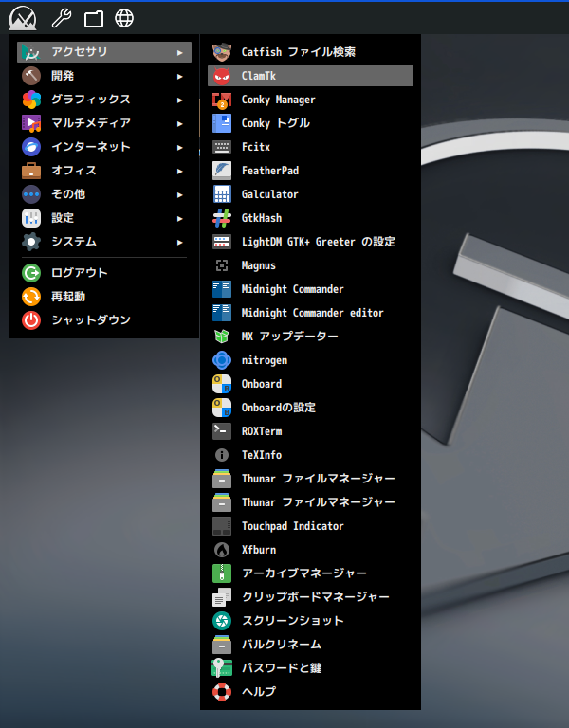Open the システム category

pyautogui.click(x=104, y=242)
